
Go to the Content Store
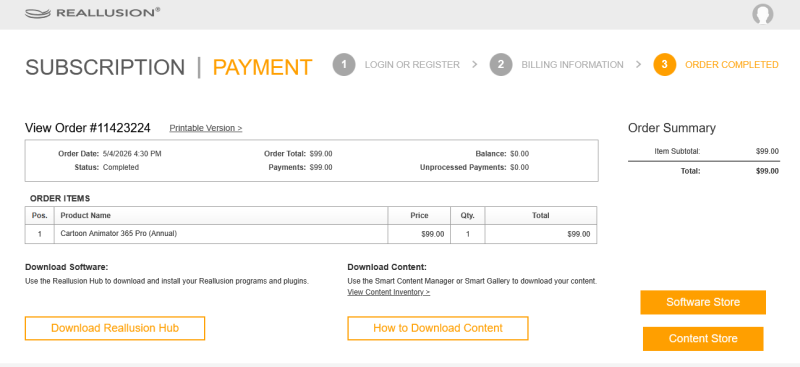point(703,339)
